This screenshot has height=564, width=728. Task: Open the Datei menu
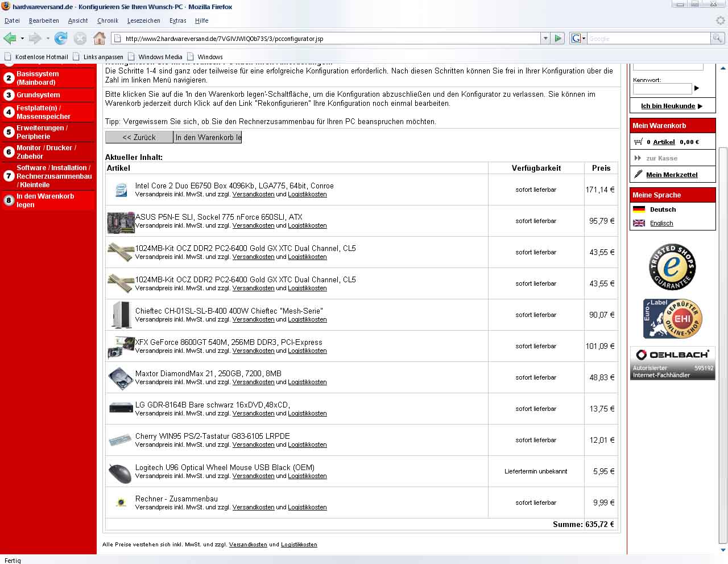tap(12, 20)
